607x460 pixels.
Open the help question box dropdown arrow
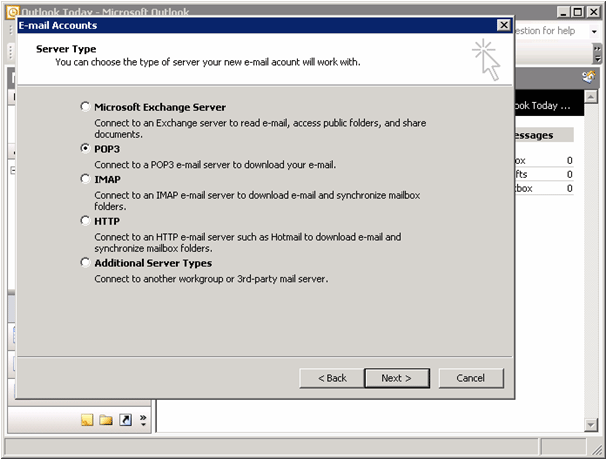pyautogui.click(x=594, y=31)
